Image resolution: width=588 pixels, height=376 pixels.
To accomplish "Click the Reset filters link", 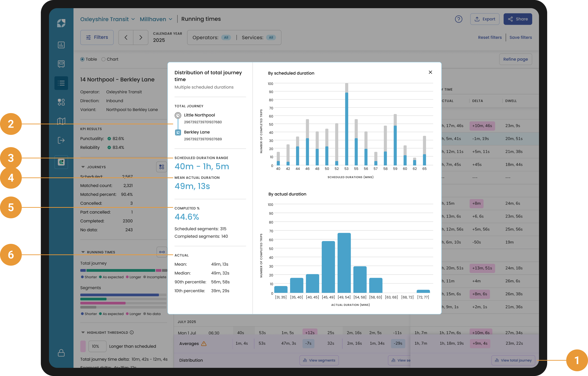I will [x=490, y=37].
